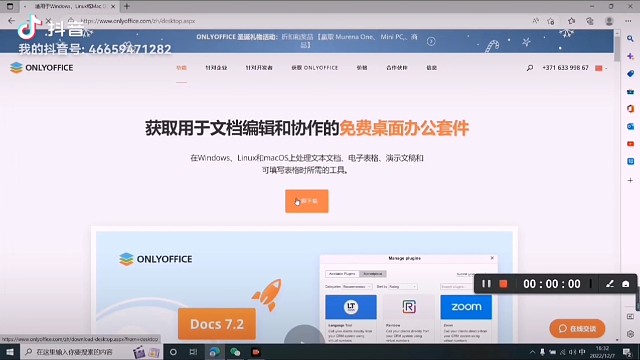Open the Docs 7.2 video thumbnail

pos(304,286)
